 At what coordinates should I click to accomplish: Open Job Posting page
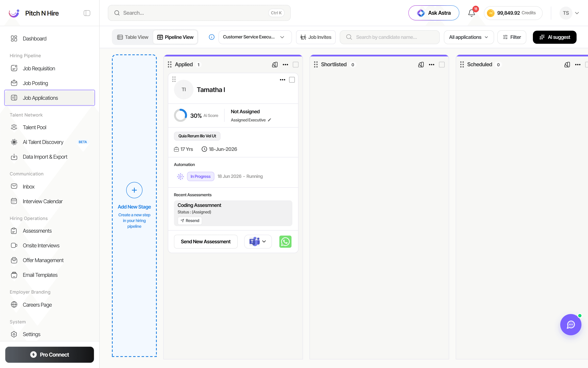pos(50,83)
